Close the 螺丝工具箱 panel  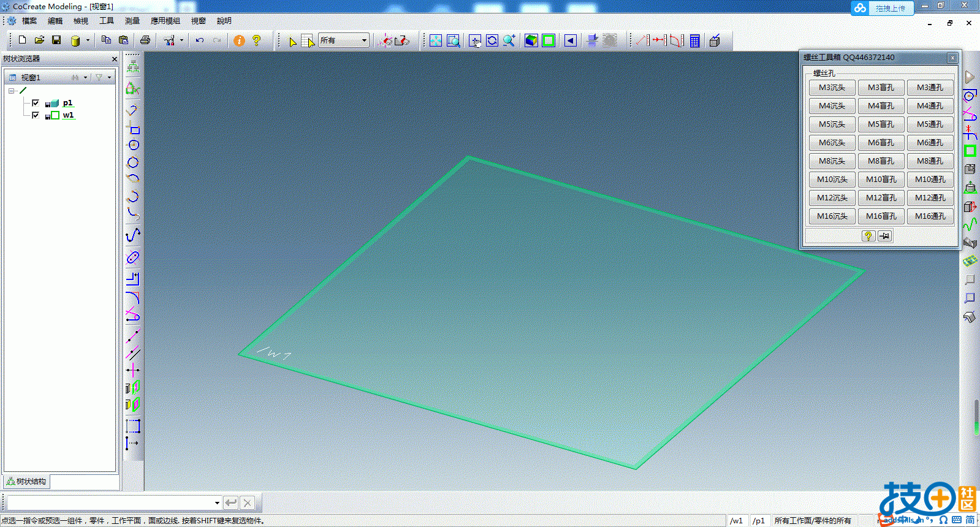coord(952,58)
